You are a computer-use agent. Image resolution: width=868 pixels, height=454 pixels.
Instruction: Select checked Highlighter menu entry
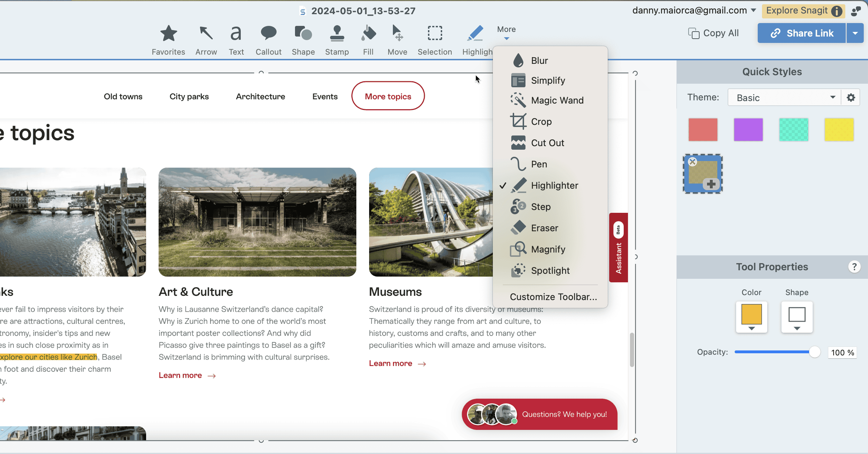(554, 186)
